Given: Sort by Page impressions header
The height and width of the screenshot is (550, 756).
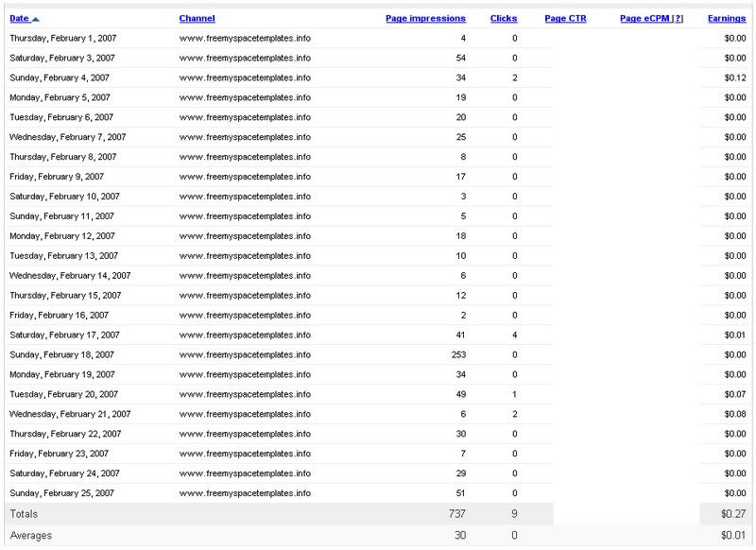Looking at the screenshot, I should tap(425, 19).
